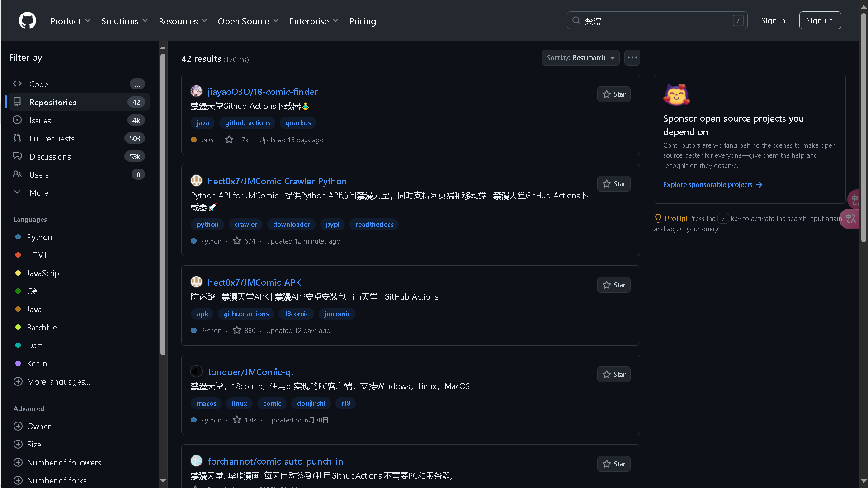Click the forchannot avatar icon
Viewport: 868px width, 488px height.
196,461
